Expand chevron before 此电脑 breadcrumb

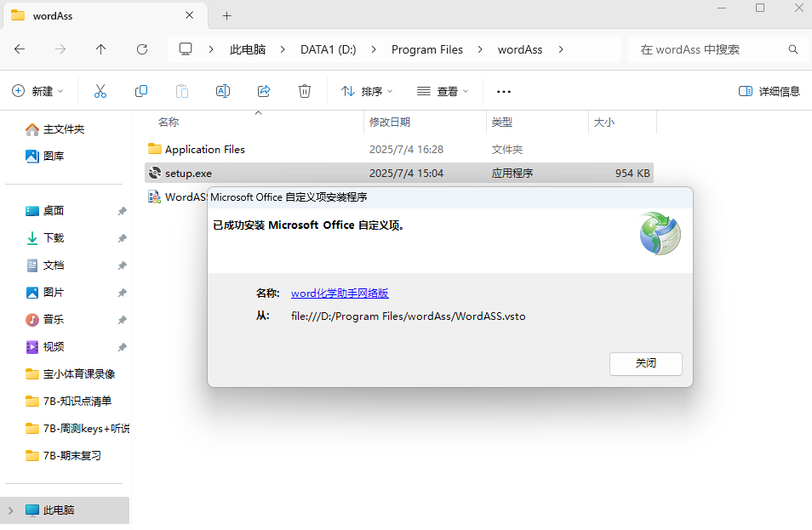click(x=211, y=49)
